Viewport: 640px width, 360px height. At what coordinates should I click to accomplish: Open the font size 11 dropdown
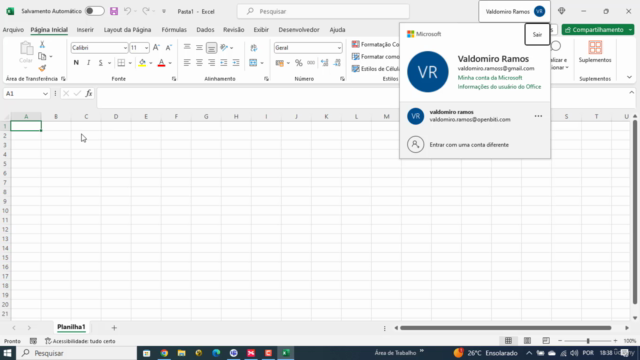(146, 48)
